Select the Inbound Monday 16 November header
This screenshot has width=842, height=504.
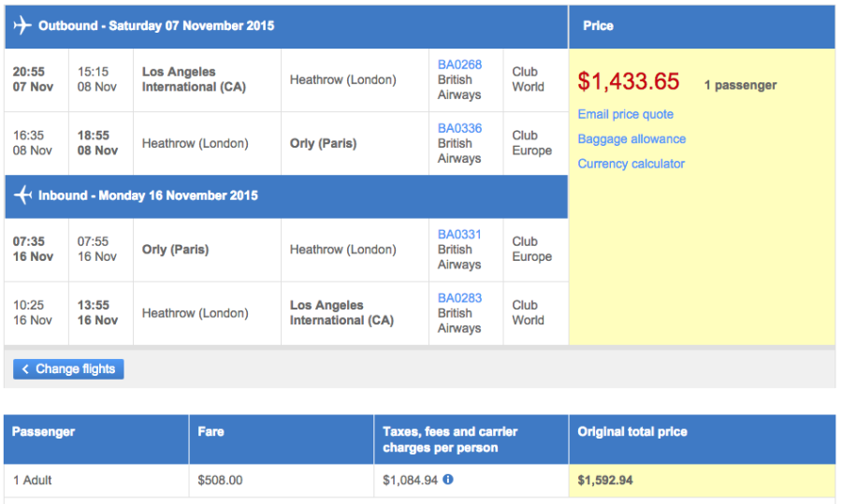coord(148,195)
